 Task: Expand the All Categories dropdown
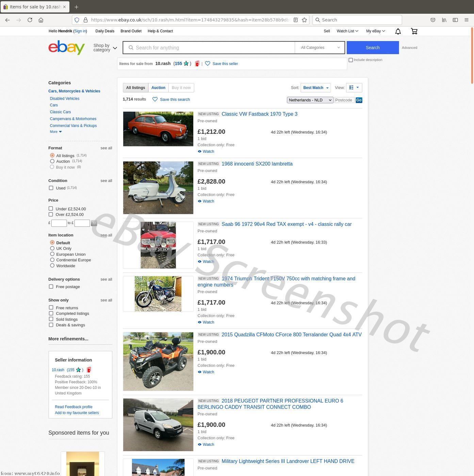320,48
